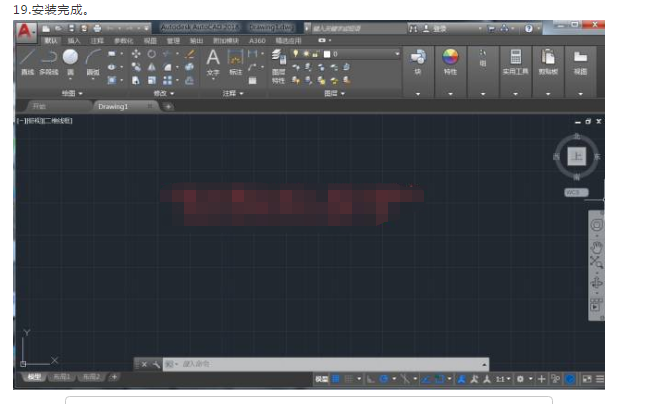Click the Open file icon in quick access toolbar
The width and height of the screenshot is (645, 404).
pyautogui.click(x=58, y=28)
